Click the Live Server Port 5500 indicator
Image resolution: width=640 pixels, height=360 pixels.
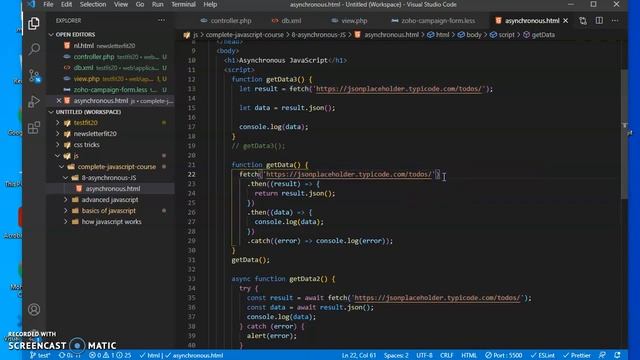[504, 356]
